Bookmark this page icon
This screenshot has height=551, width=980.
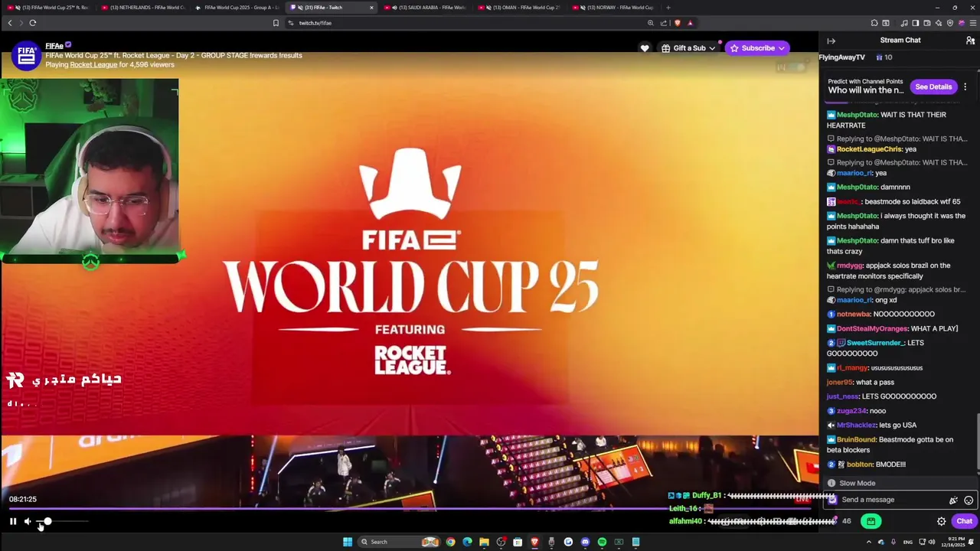(276, 23)
